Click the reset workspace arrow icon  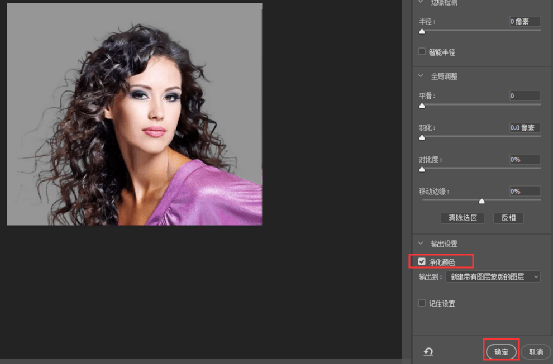(428, 352)
